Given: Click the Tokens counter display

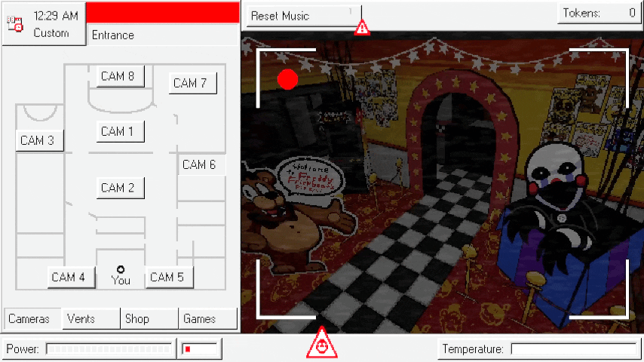Looking at the screenshot, I should (x=598, y=13).
